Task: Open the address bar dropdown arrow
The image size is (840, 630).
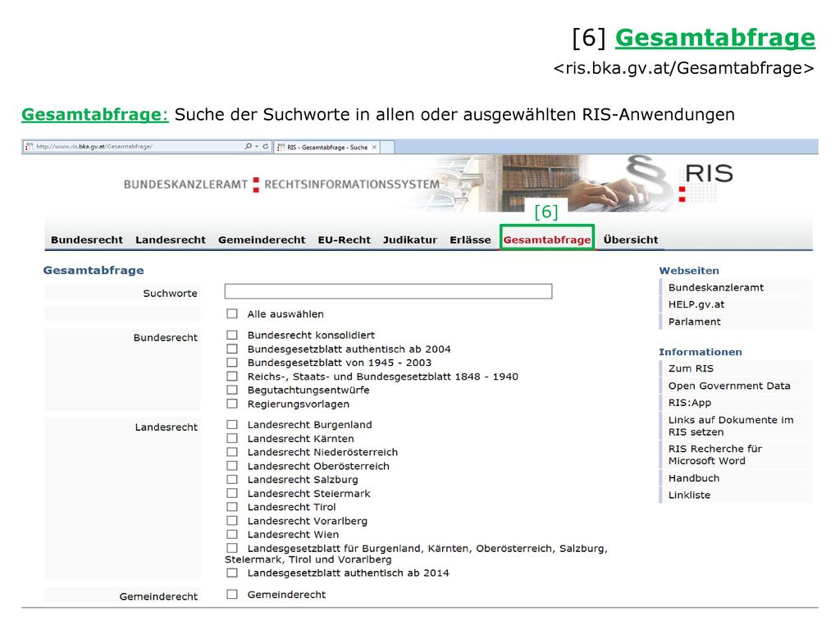Action: [x=257, y=146]
